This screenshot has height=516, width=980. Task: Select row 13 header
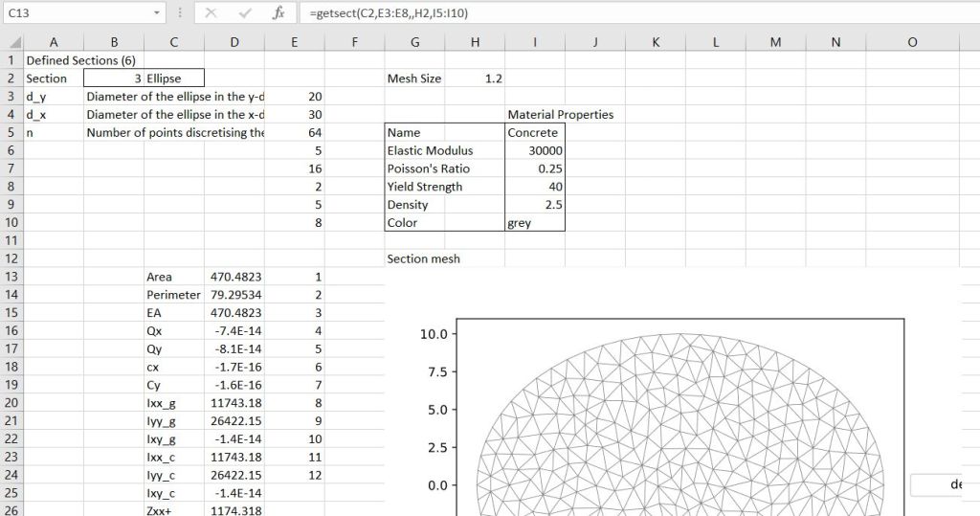(x=11, y=277)
